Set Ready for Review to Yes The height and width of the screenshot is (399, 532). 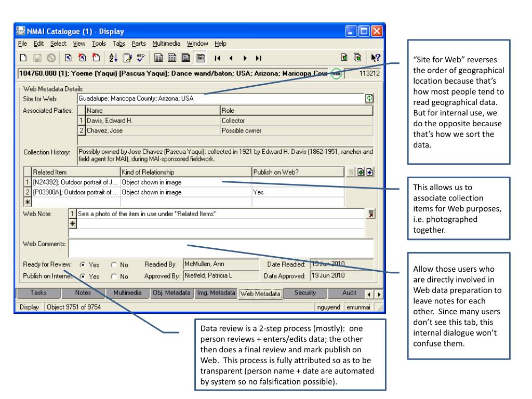point(83,264)
